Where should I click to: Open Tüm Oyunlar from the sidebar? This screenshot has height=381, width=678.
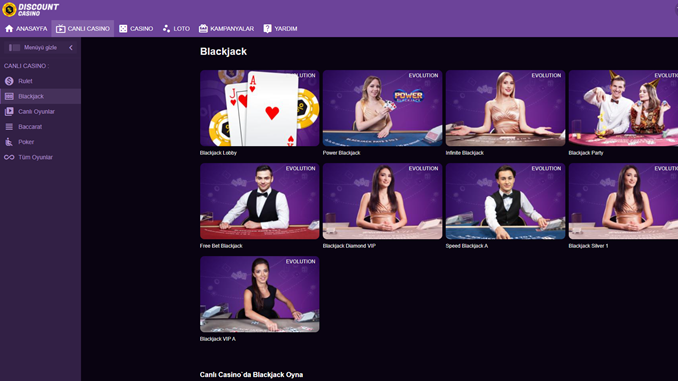point(40,157)
